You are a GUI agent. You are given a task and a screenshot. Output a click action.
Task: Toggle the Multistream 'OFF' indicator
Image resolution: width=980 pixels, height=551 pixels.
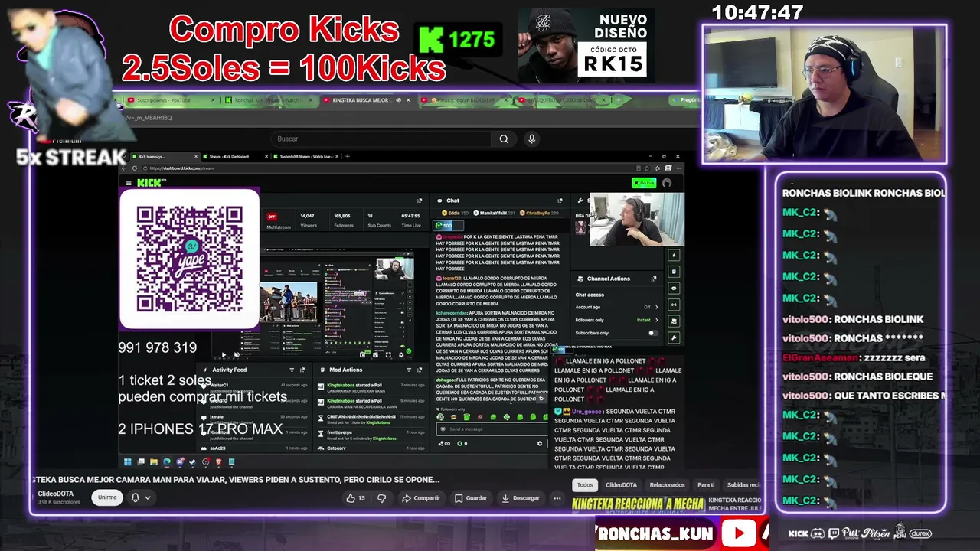[x=271, y=217]
